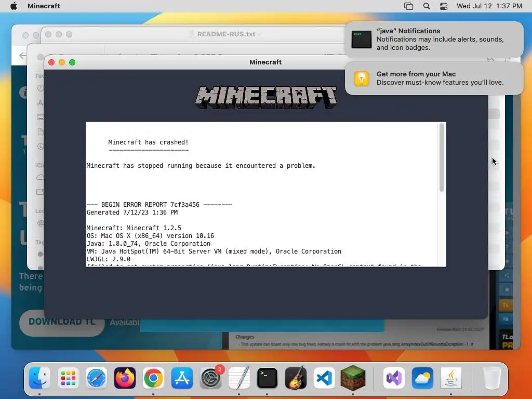Screen dimensions: 532x399
Task: Click the back arrow in background browser
Action: click(22, 56)
